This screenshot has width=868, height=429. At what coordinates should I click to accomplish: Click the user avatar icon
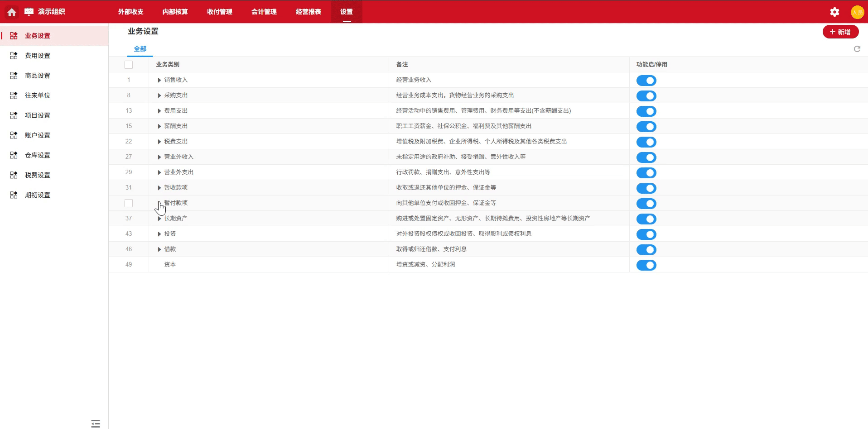pyautogui.click(x=857, y=12)
